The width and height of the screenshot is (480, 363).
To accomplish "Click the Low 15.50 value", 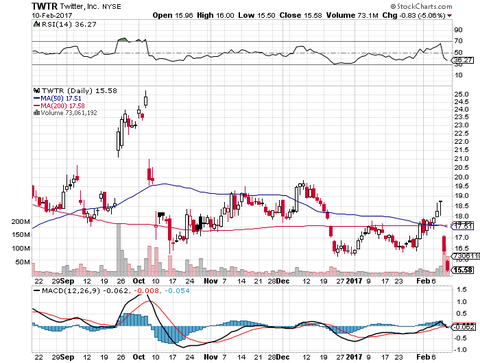I will click(257, 15).
